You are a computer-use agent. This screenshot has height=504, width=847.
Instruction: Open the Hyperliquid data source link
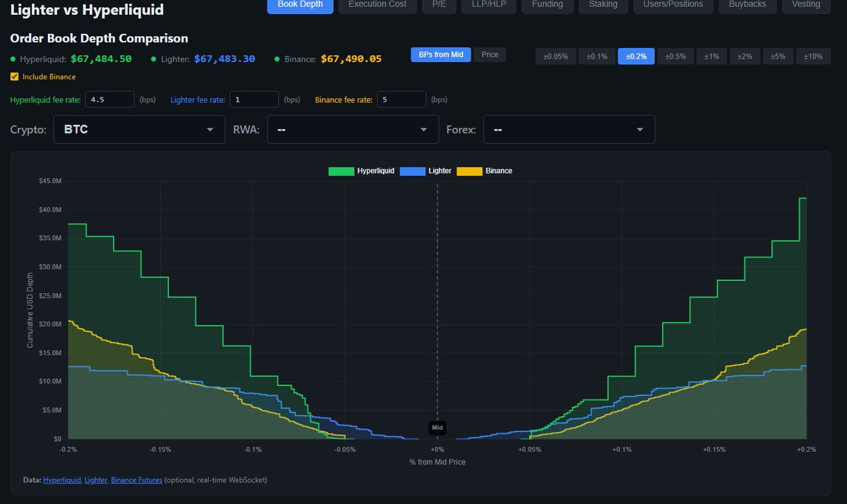tap(61, 480)
